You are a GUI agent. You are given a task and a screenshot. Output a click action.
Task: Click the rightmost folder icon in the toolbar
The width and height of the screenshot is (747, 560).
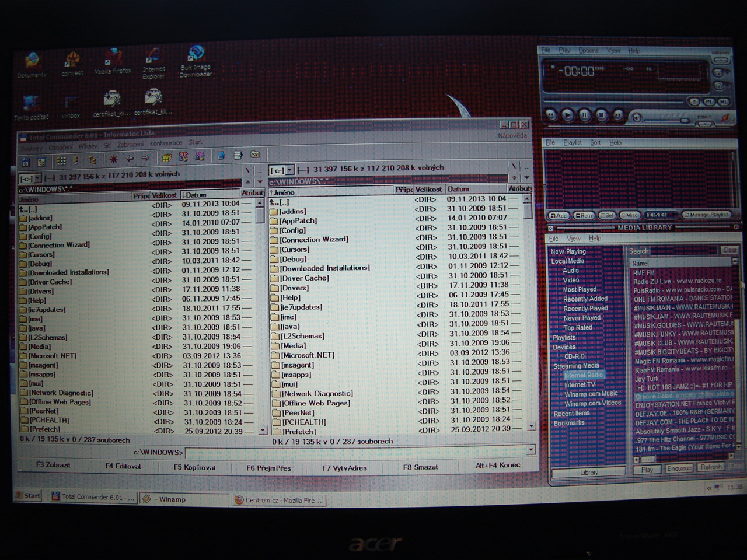coord(254,155)
